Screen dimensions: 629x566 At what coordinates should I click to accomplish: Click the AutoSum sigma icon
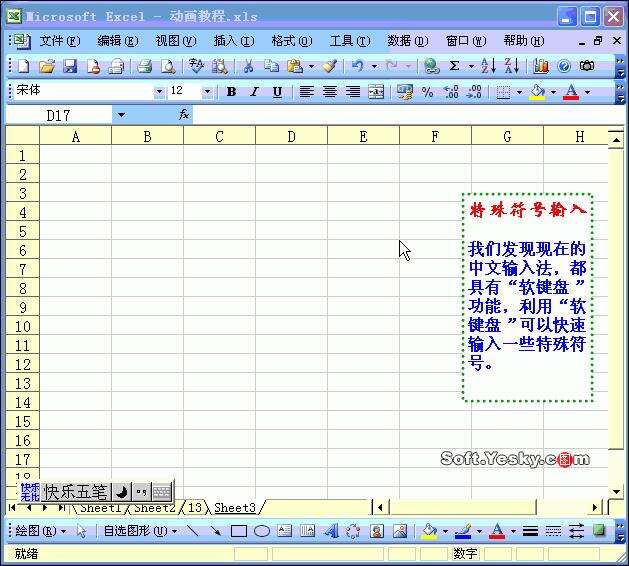(x=455, y=66)
